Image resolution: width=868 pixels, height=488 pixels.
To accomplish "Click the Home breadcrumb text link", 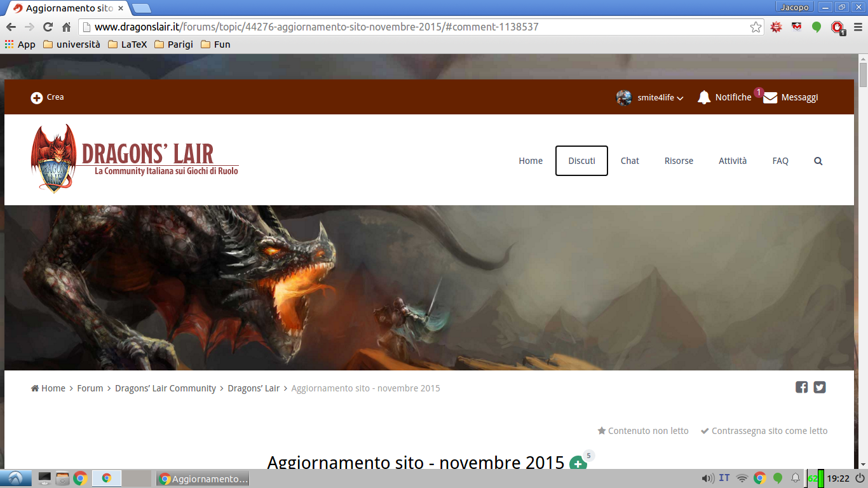I will coord(53,388).
